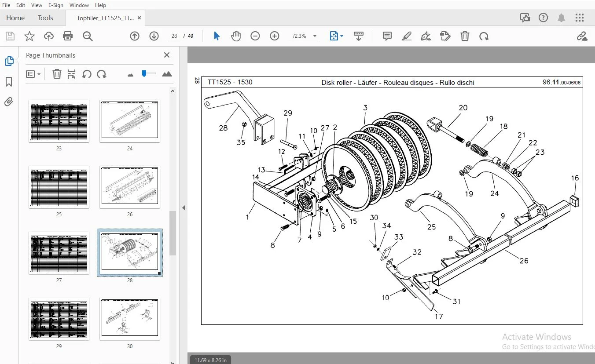Select page 24 thumbnail
Image resolution: width=595 pixels, height=364 pixels.
pyautogui.click(x=130, y=121)
